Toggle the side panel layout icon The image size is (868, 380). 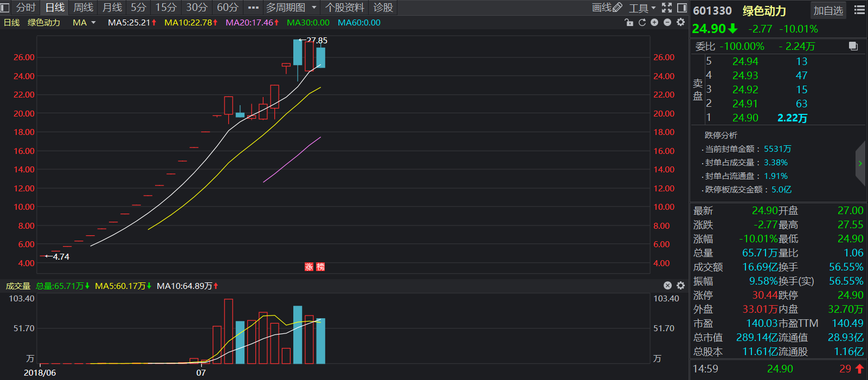682,8
